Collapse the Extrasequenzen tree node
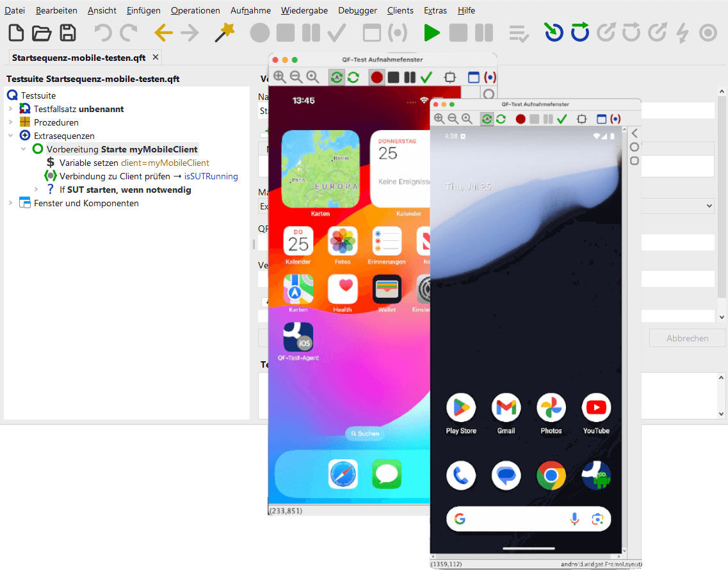Screen dimensions: 728x570 pos(10,136)
